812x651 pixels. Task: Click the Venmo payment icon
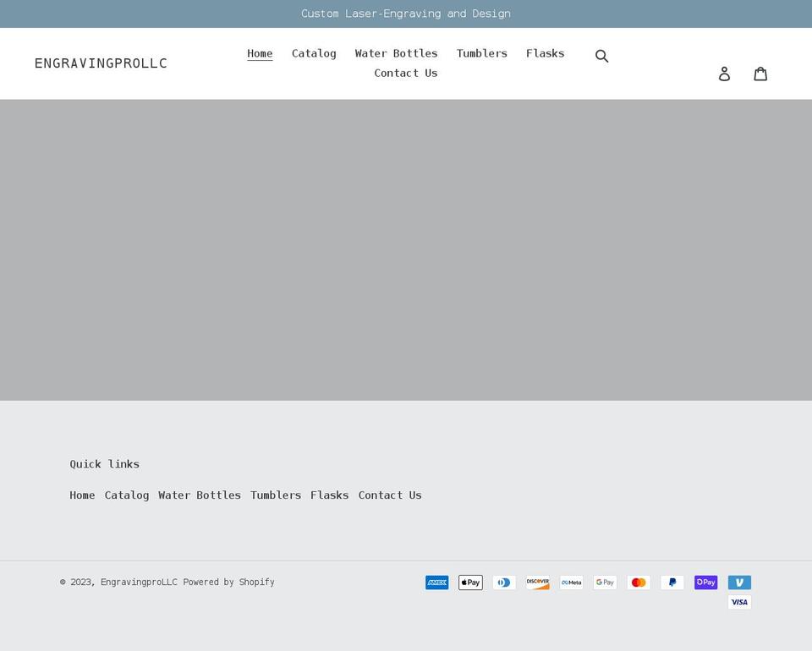click(x=739, y=583)
